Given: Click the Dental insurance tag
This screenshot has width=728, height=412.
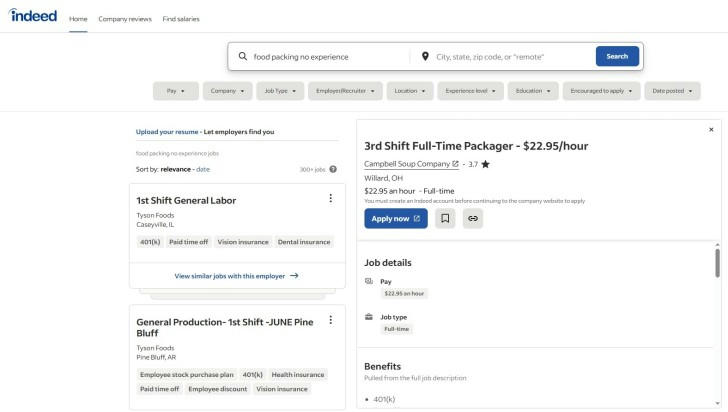Looking at the screenshot, I should pos(304,242).
